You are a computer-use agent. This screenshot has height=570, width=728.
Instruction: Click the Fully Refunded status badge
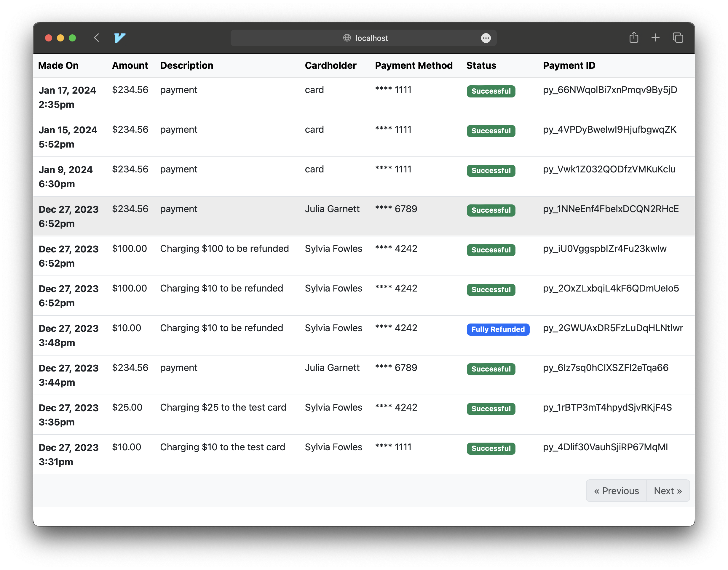(x=498, y=329)
